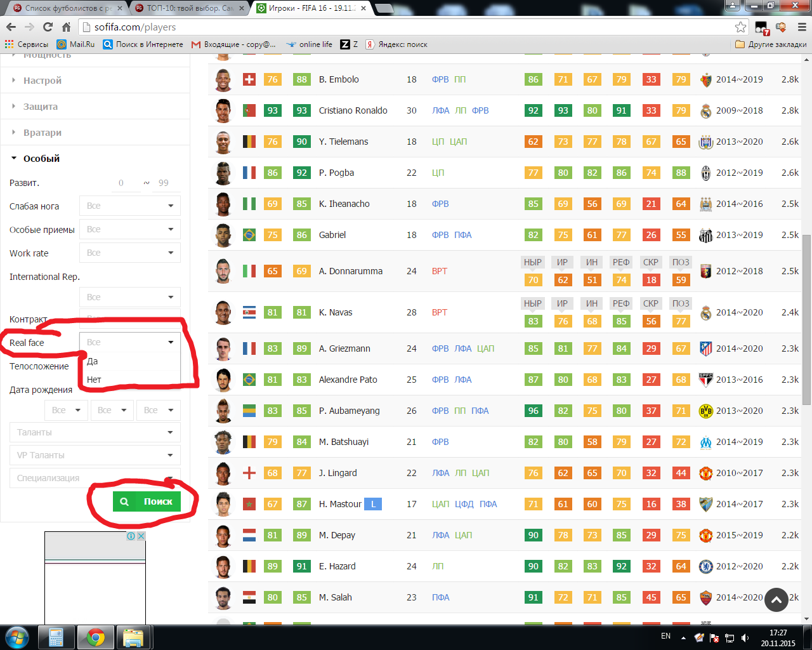Click the Real Madrid crest for Cristiano Ronaldo
This screenshot has width=812, height=650.
[x=706, y=110]
